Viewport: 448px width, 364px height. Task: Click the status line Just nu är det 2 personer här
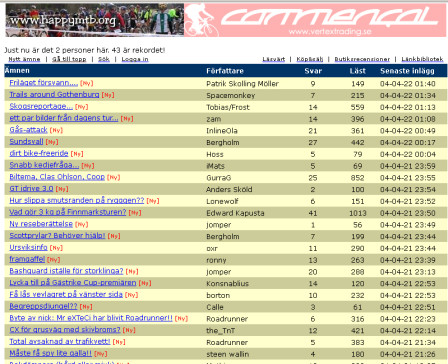[x=84, y=50]
